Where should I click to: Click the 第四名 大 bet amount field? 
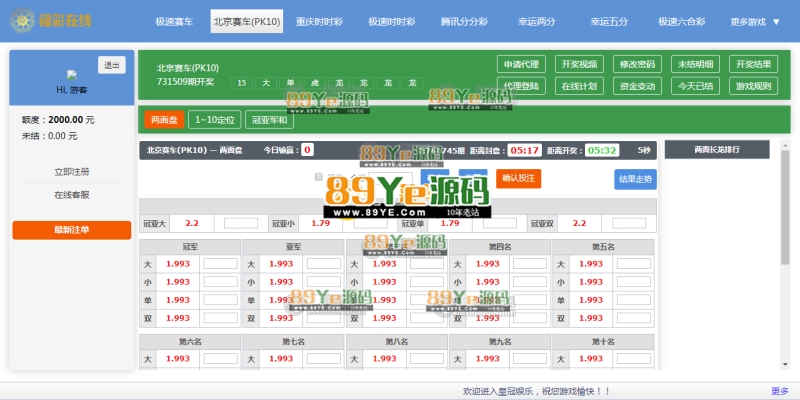[530, 264]
